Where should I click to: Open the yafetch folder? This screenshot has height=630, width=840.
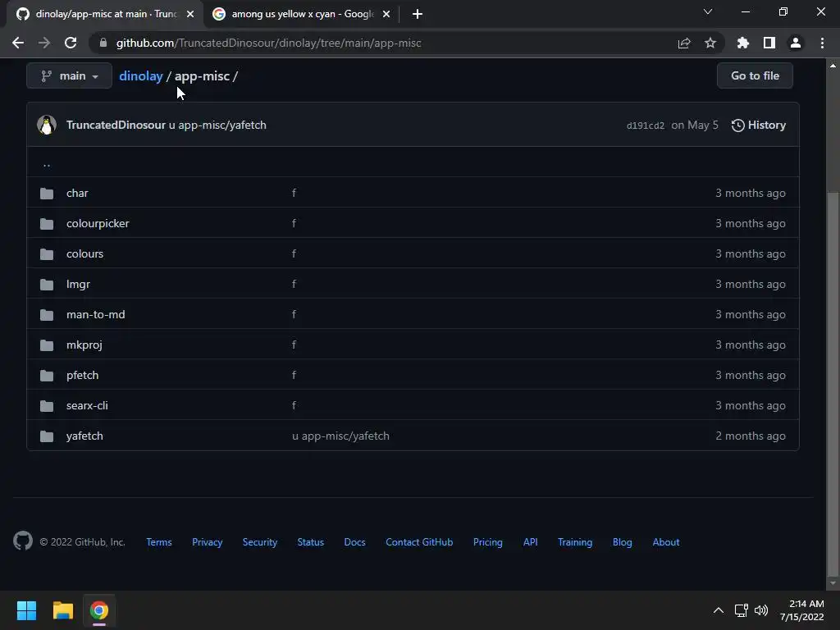pyautogui.click(x=84, y=436)
